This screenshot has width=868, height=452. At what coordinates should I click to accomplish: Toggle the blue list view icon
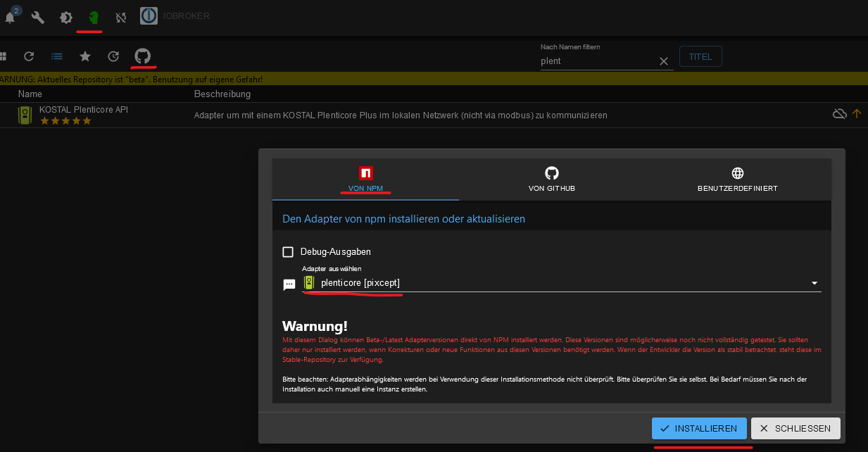(57, 56)
